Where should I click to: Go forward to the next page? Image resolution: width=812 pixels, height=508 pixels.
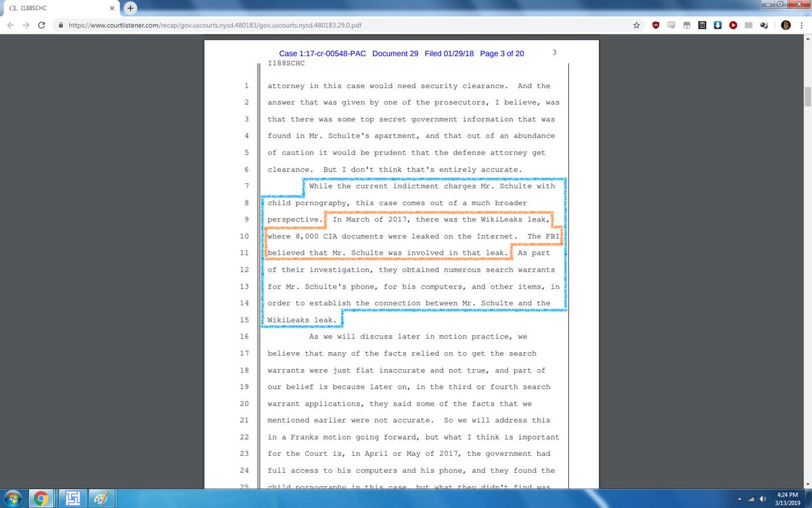(26, 25)
